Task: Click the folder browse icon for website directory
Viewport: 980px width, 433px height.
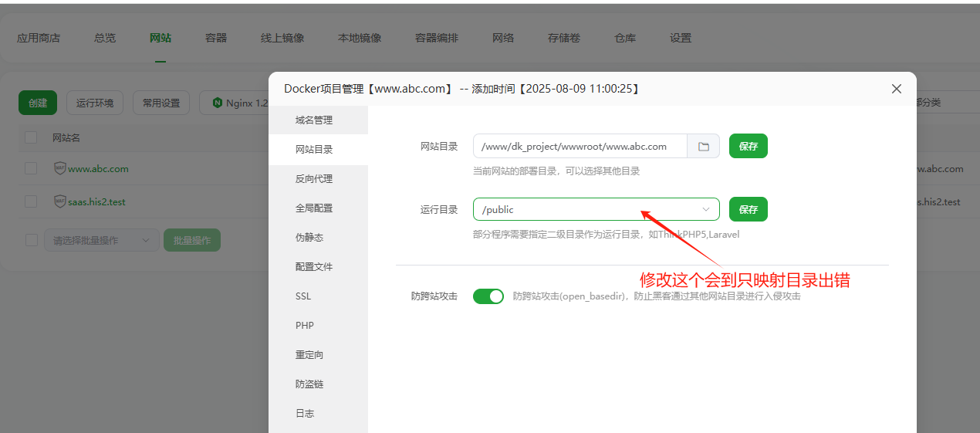Action: click(703, 147)
